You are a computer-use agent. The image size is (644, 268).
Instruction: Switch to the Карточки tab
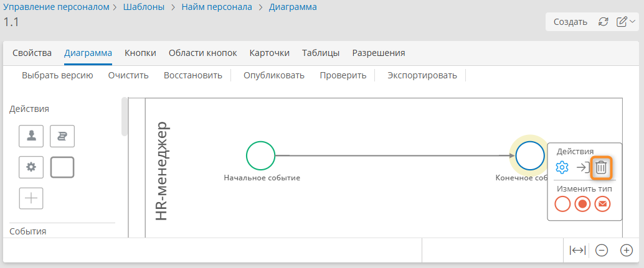click(x=270, y=53)
